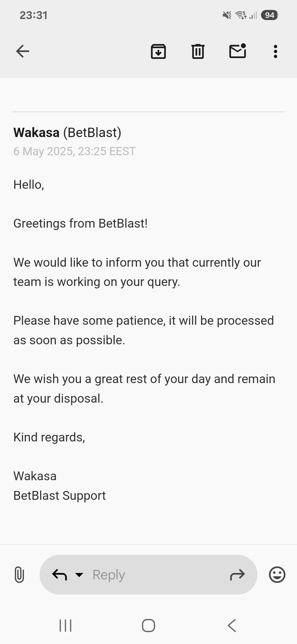The image size is (297, 644).
Task: Forward the email with the forward arrow
Action: pos(237,575)
